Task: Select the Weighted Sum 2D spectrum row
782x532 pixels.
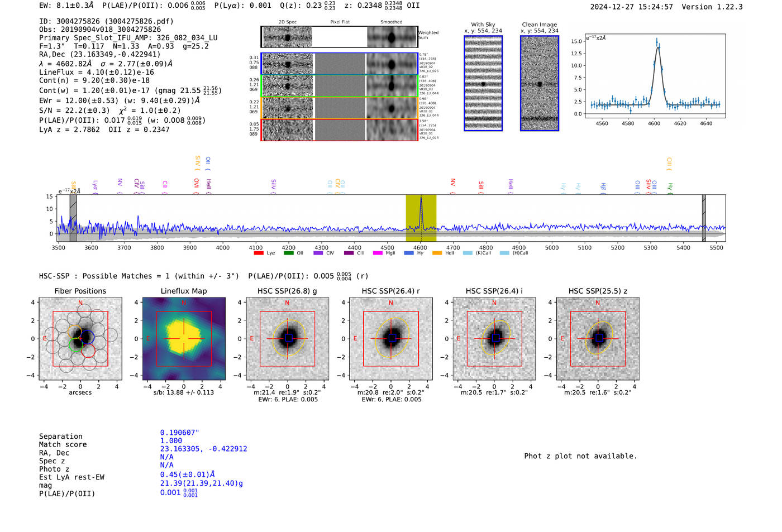Action: point(340,37)
